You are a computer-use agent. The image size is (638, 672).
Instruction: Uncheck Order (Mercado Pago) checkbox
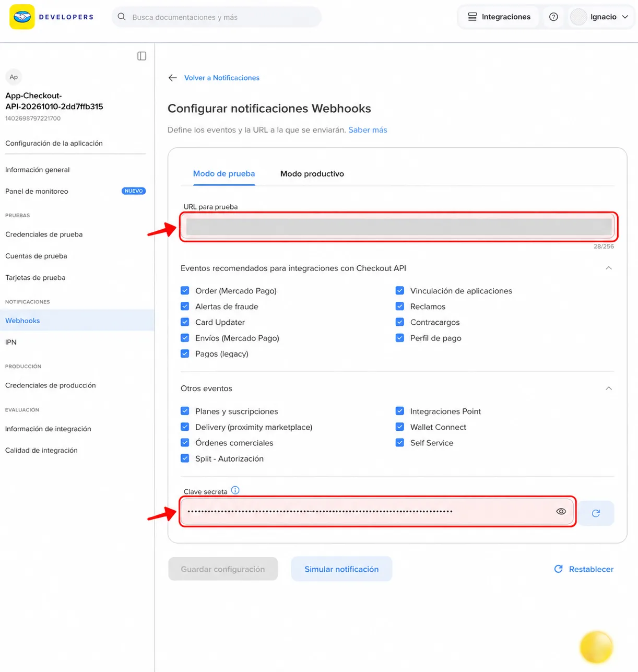point(185,290)
